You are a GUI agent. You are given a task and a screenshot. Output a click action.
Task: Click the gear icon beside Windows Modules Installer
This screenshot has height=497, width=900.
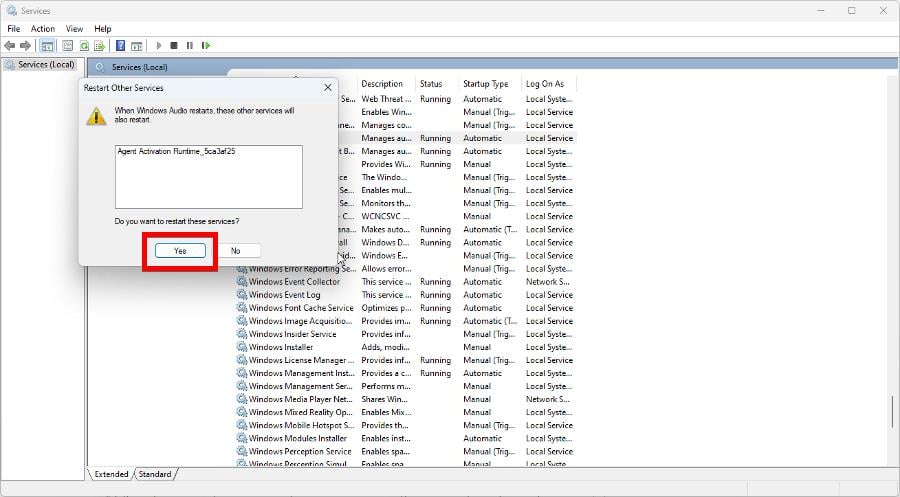pos(242,438)
